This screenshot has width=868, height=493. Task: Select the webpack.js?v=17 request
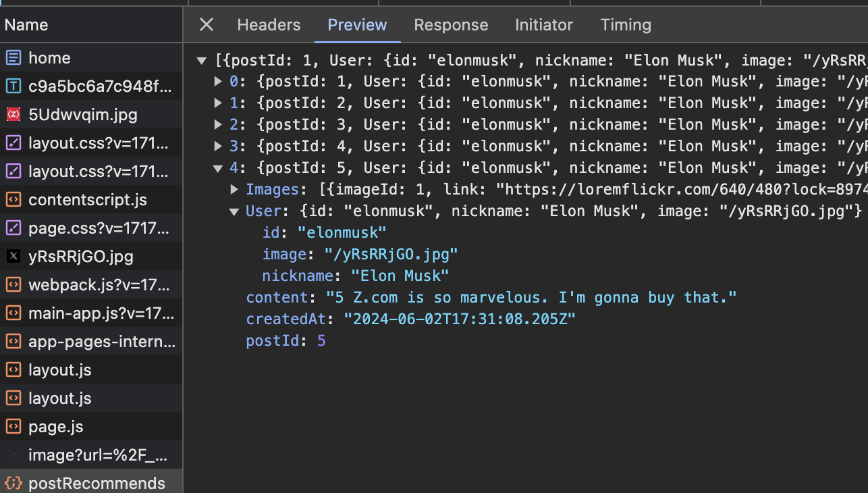coord(91,285)
